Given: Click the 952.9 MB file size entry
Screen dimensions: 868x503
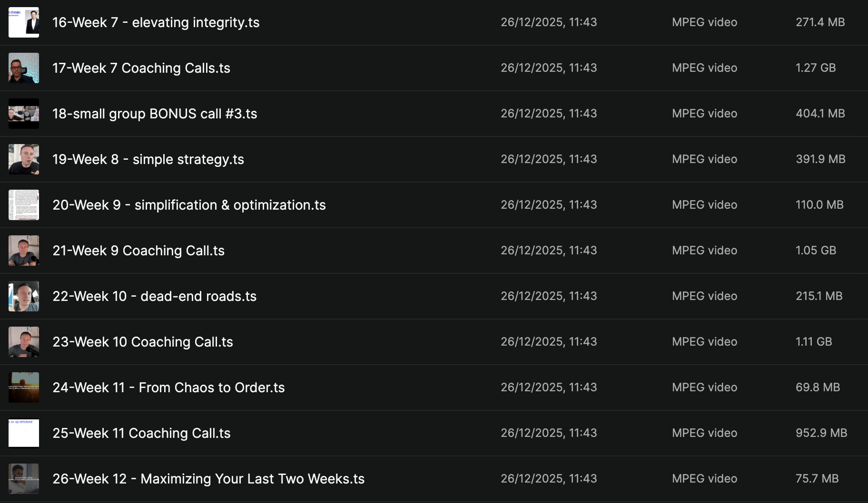Looking at the screenshot, I should pyautogui.click(x=821, y=433).
